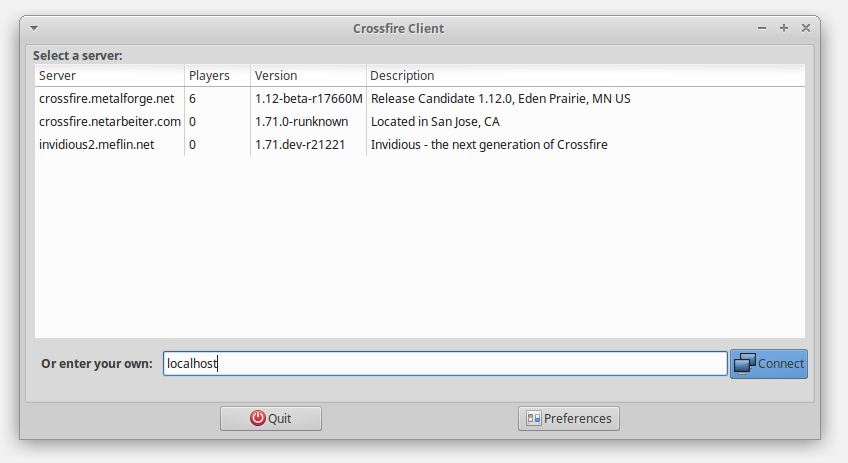Viewport: 848px width, 463px height.
Task: Select the invidious2.meflin.net server entry
Action: pyautogui.click(x=97, y=145)
